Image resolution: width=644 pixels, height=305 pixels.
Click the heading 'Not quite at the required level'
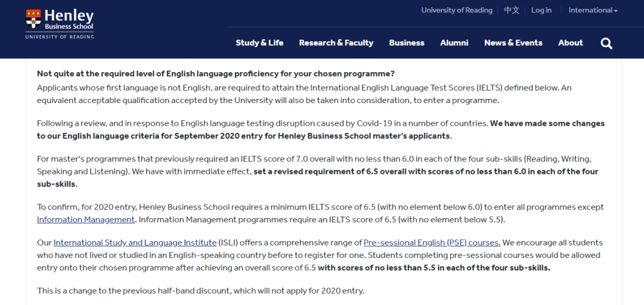216,74
